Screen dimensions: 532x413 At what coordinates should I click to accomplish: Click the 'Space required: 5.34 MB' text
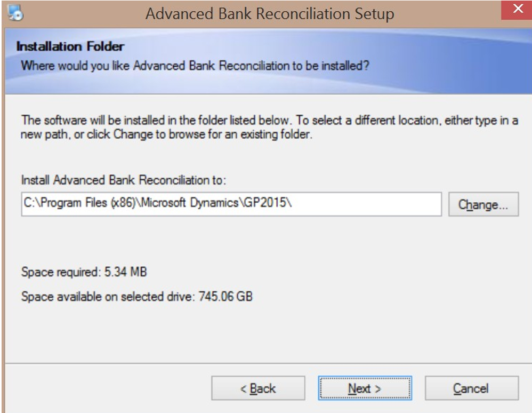tap(84, 272)
